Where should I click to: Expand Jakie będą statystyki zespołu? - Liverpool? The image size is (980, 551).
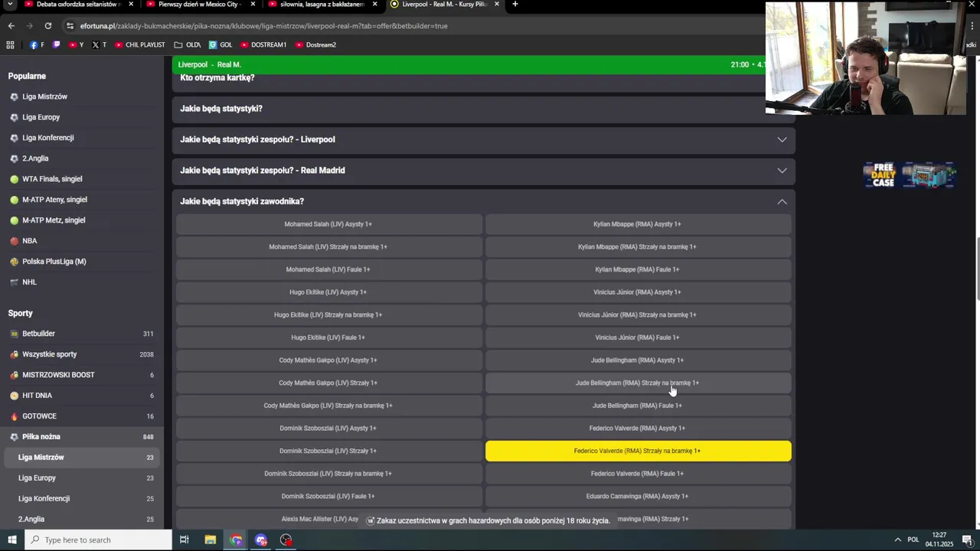point(484,140)
